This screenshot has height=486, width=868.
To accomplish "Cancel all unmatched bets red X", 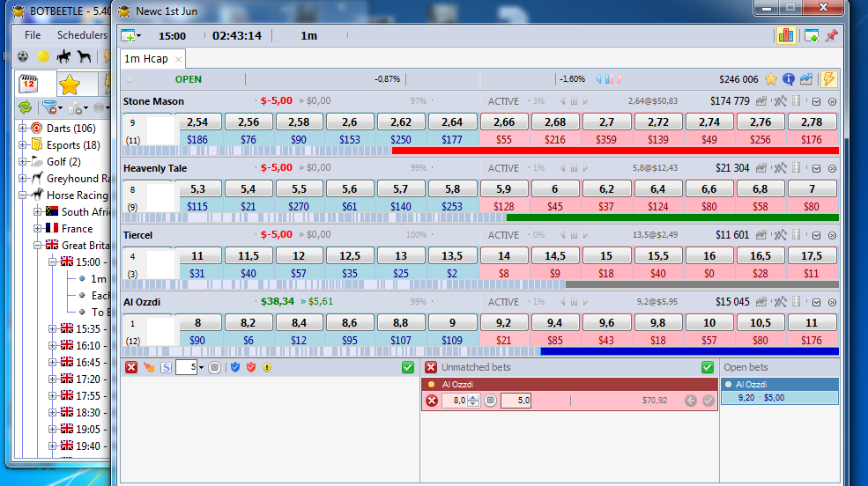I will [431, 367].
